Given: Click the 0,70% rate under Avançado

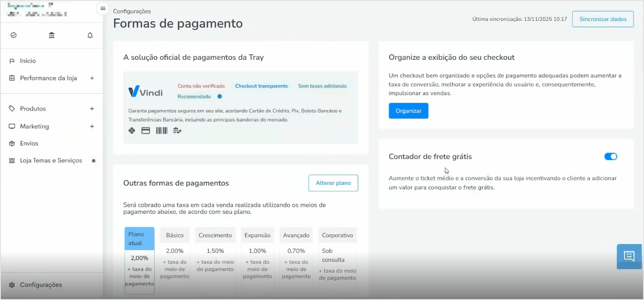Looking at the screenshot, I should click(x=296, y=251).
